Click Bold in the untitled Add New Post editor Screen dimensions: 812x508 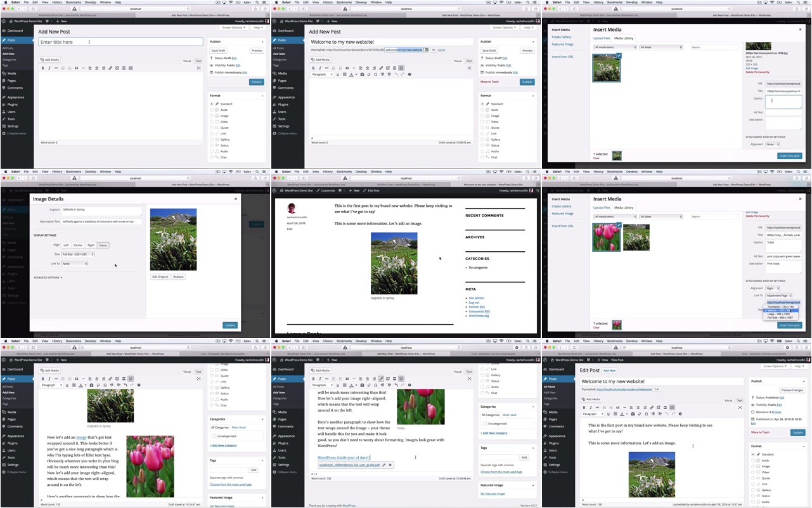tap(43, 68)
